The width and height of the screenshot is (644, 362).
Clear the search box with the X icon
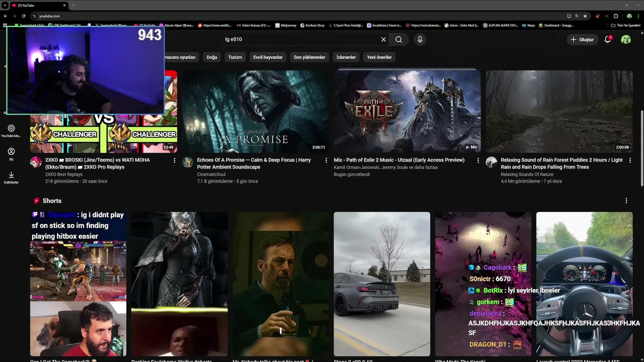coord(383,39)
